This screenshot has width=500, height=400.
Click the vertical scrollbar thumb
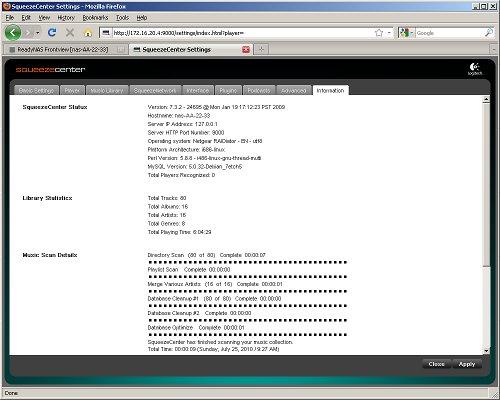coord(486,184)
